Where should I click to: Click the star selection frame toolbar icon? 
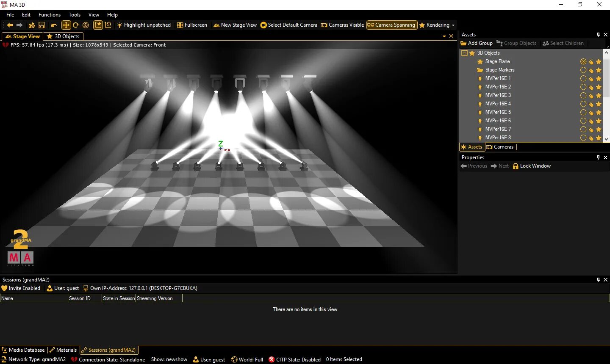coord(98,25)
